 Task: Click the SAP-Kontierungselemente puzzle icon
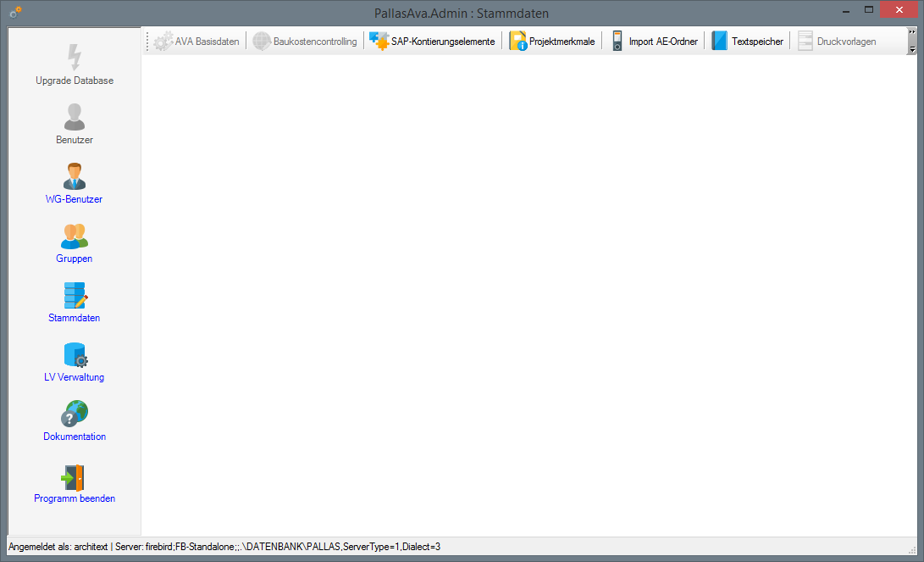(379, 41)
